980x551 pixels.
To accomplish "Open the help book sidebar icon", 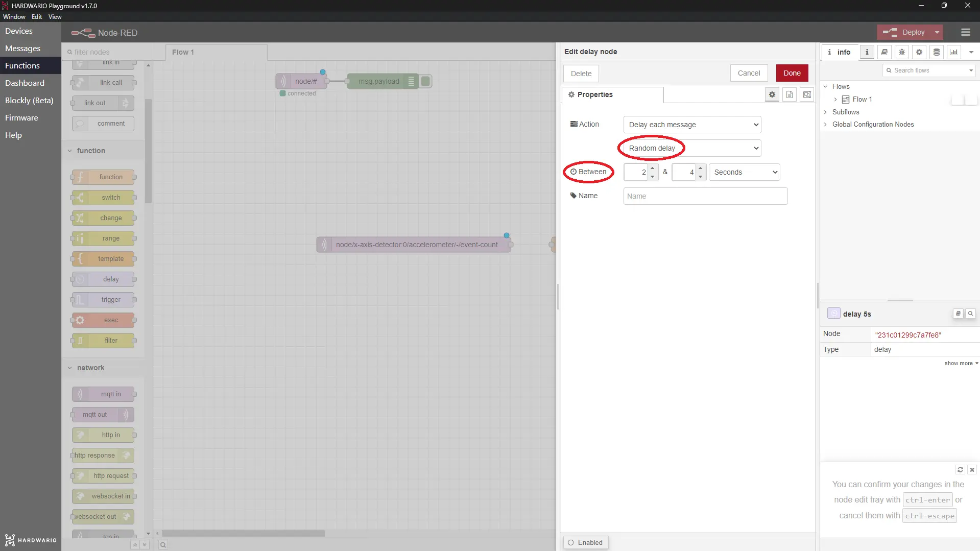I will 885,52.
